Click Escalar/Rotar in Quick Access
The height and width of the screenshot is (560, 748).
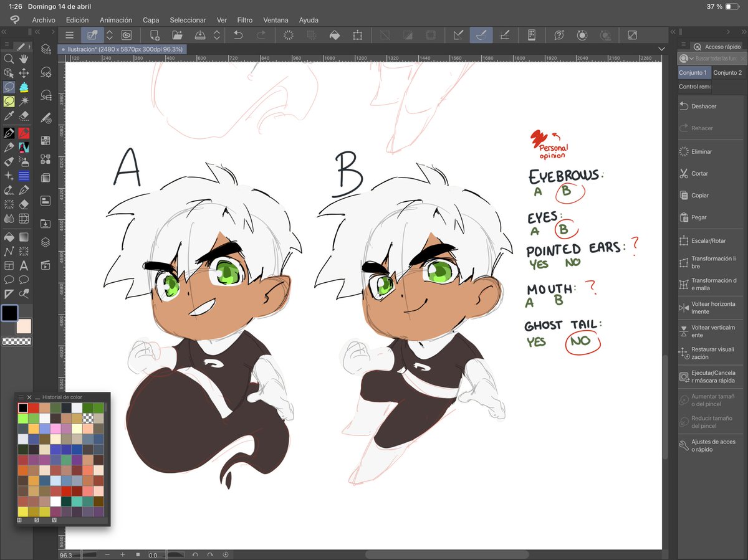(x=711, y=240)
